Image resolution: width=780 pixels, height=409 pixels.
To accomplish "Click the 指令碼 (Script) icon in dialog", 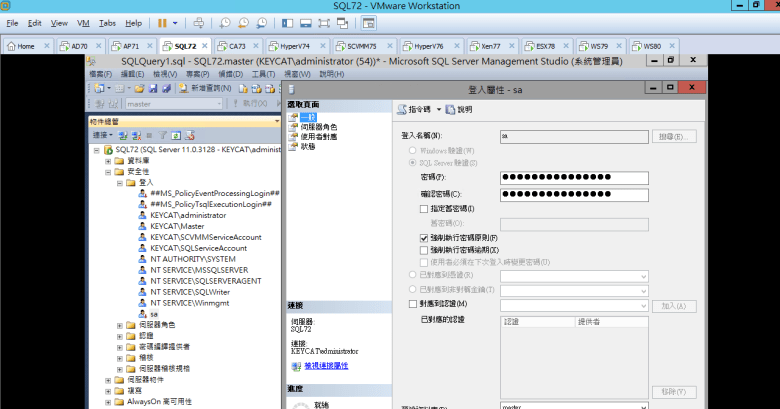I will [402, 109].
